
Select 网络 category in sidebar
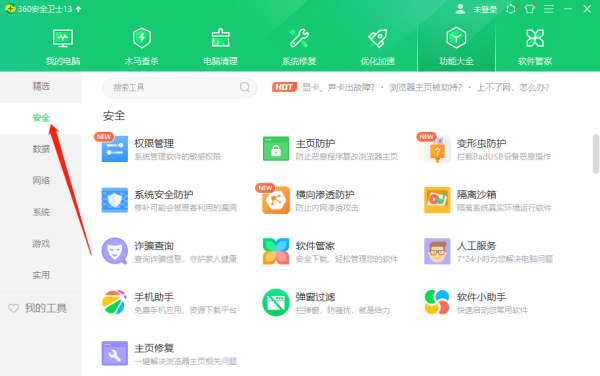pyautogui.click(x=41, y=180)
